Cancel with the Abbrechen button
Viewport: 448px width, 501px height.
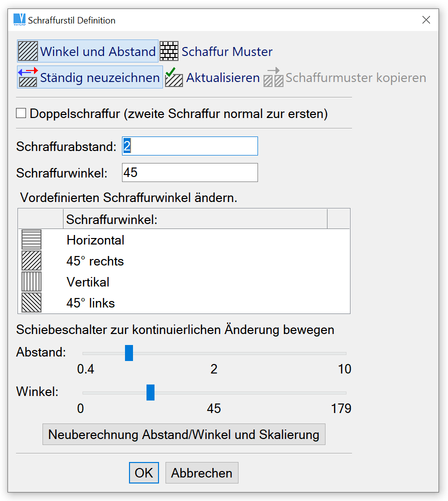point(202,473)
